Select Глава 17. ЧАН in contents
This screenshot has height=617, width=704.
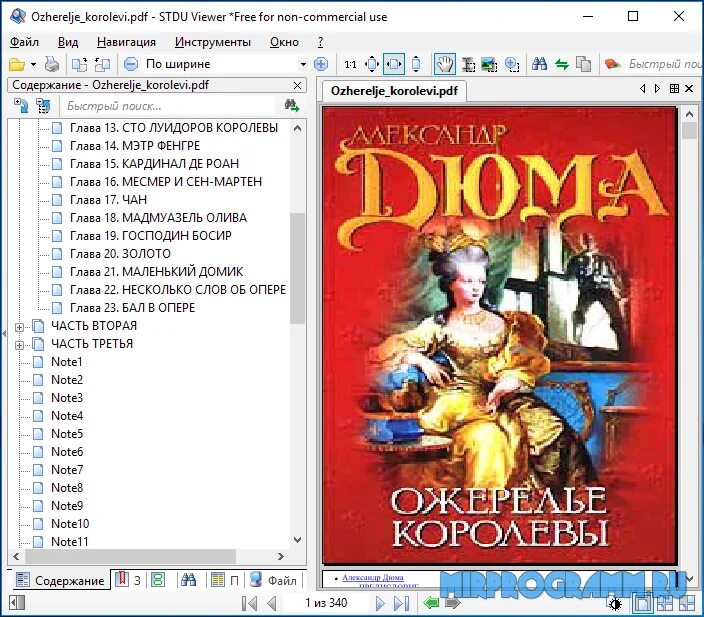(108, 200)
